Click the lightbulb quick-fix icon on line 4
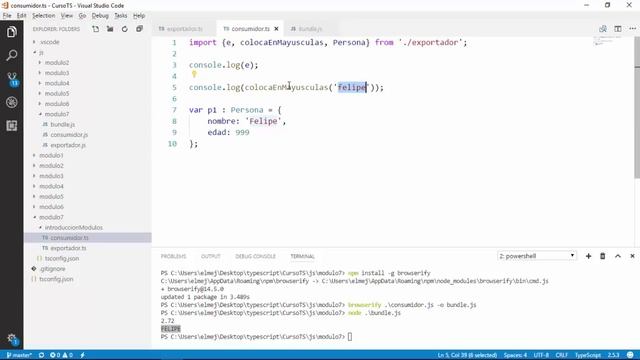640x360 pixels. (194, 74)
